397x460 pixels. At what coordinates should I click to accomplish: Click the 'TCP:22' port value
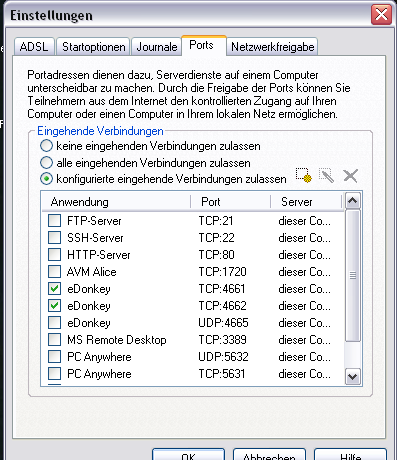click(216, 238)
